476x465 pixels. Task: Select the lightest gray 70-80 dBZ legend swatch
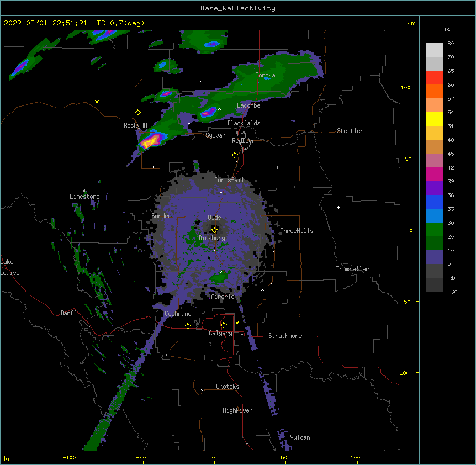[x=434, y=50]
